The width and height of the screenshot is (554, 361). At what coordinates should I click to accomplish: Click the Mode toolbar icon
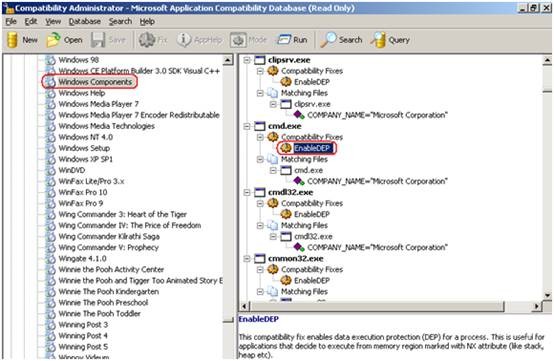tap(238, 40)
